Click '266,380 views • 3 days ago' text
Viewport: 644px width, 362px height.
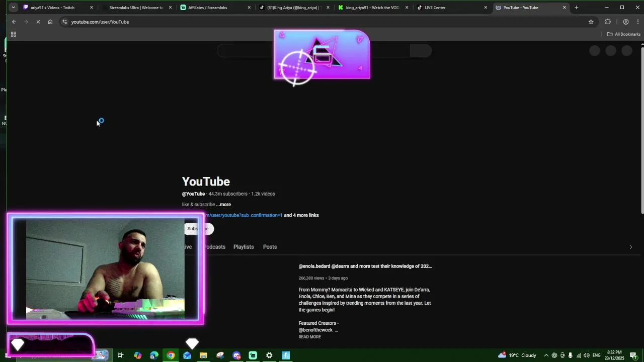[323, 278]
